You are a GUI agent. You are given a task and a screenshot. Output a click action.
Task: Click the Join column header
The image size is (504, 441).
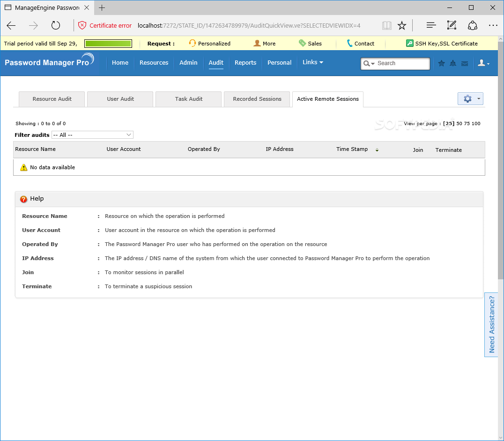click(418, 150)
